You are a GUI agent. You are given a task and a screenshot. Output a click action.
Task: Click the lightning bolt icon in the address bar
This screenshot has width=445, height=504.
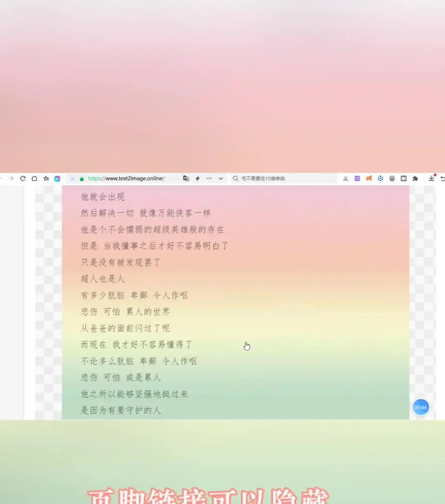(x=198, y=178)
